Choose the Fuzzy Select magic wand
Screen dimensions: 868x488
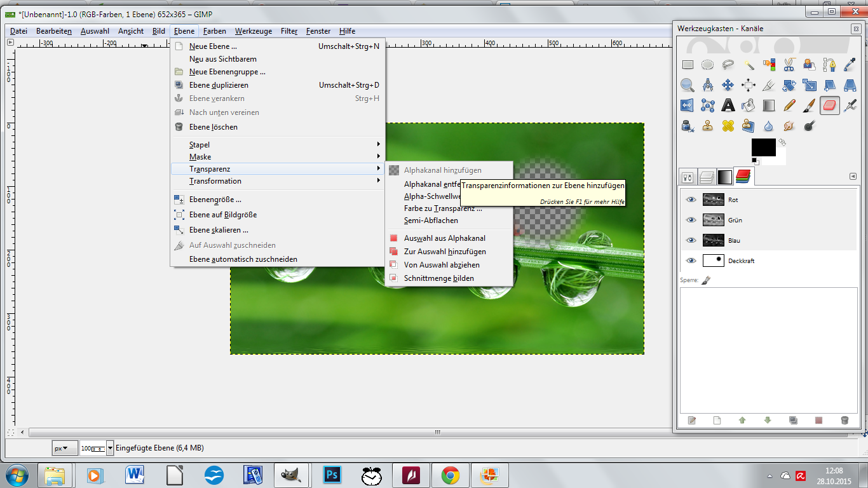749,65
